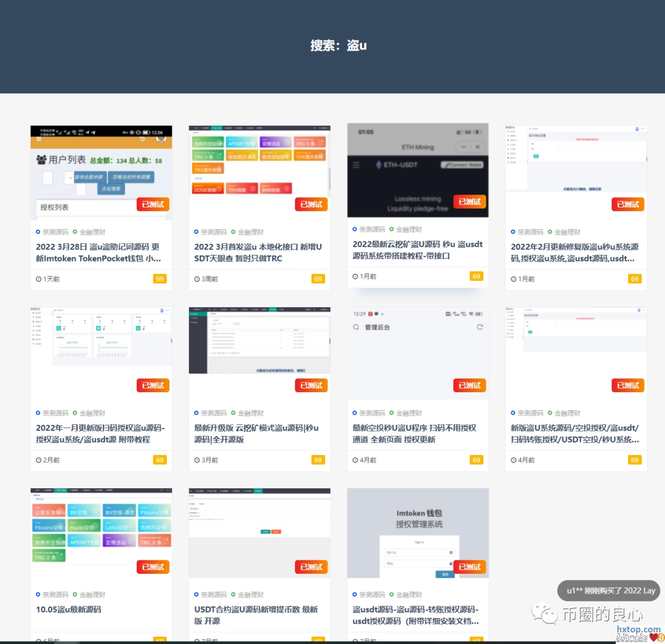The width and height of the screenshot is (665, 644).
Task: Open the USDT合约 post title
Action: pos(256,615)
